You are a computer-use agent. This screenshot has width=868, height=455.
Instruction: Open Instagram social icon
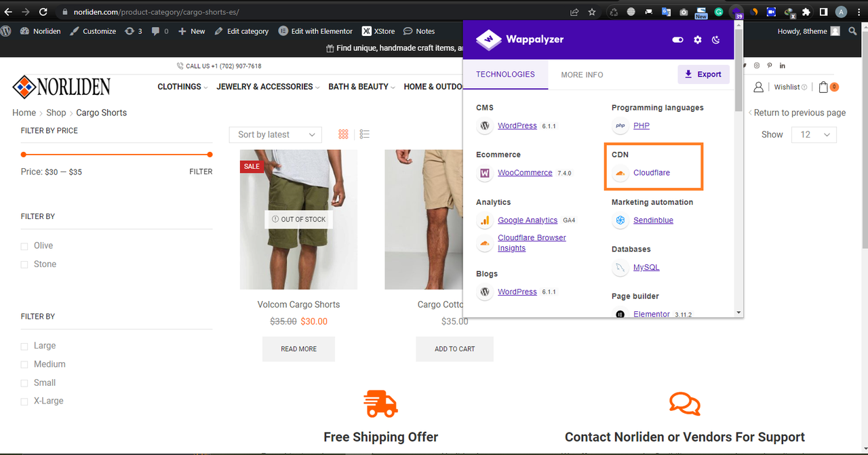pos(757,66)
